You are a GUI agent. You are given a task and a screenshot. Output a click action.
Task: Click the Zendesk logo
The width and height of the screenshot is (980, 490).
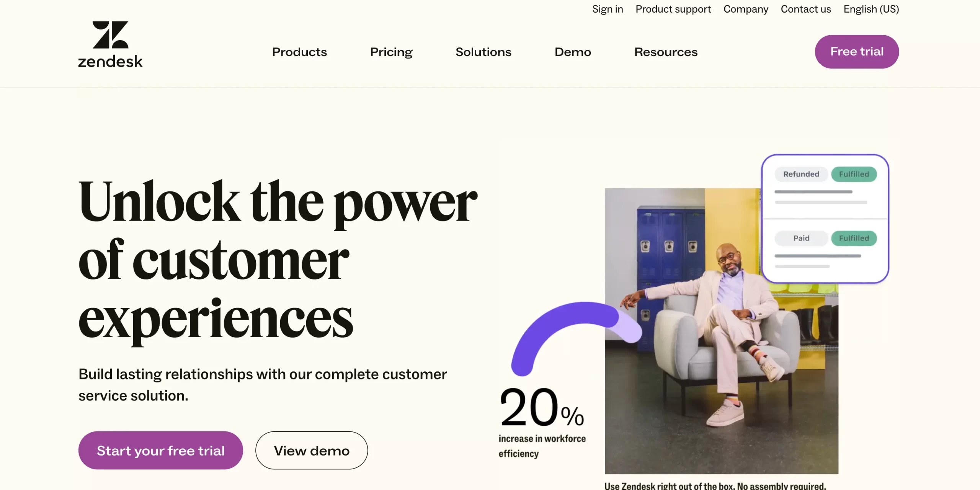pos(110,45)
